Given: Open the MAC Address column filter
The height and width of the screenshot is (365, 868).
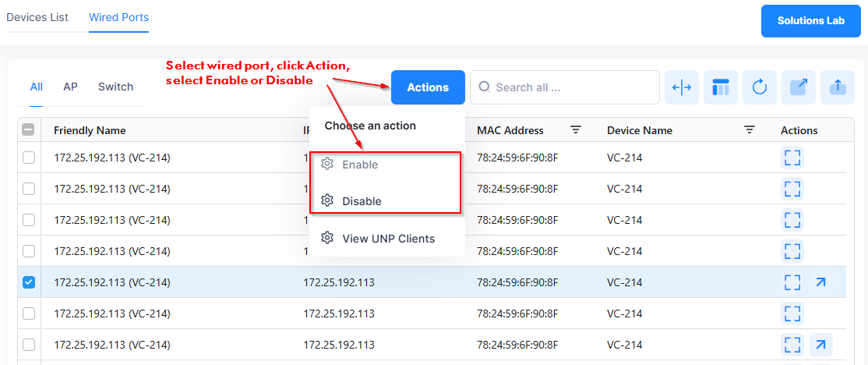Looking at the screenshot, I should 576,130.
